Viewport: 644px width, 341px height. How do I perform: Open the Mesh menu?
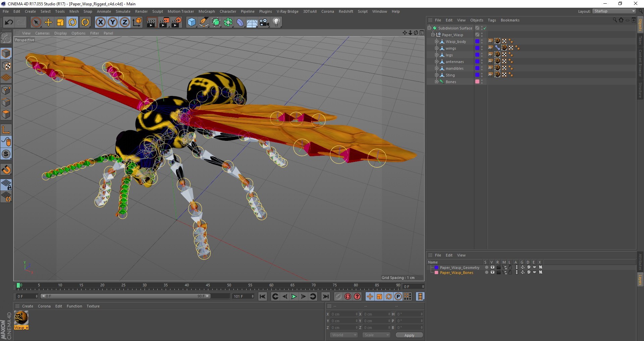tap(74, 11)
